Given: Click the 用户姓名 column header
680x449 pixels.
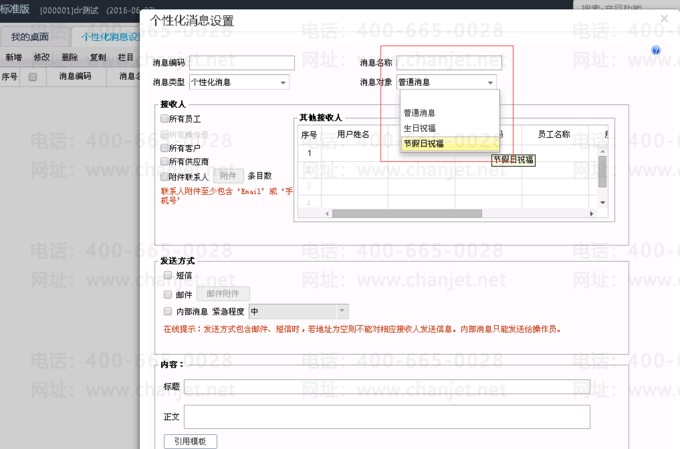Looking at the screenshot, I should [x=353, y=134].
